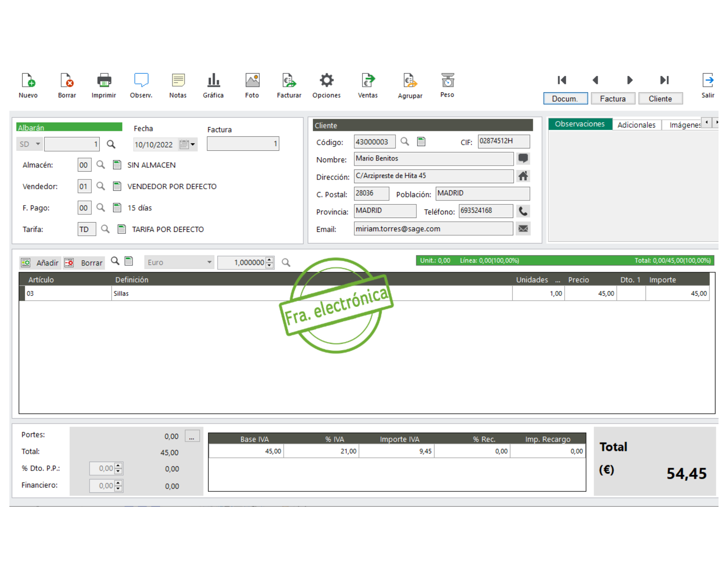The image size is (728, 563).
Task: Click the Nombre input field
Action: coord(433,159)
